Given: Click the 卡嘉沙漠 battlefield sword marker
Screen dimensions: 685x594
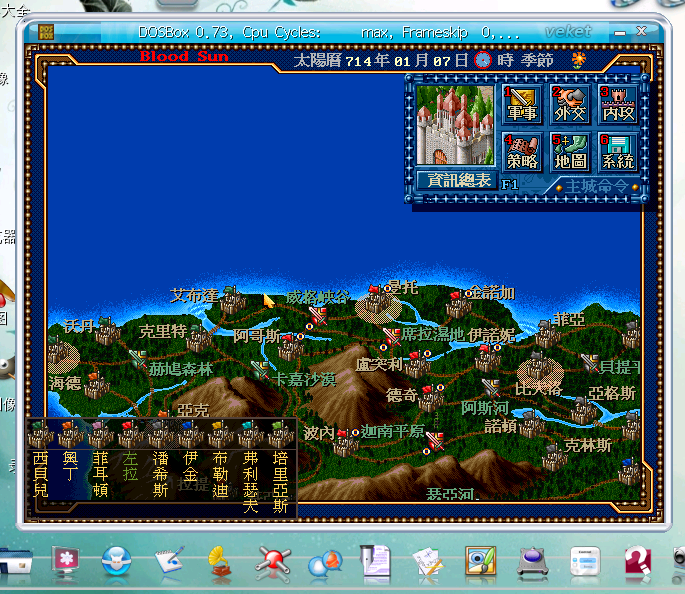Looking at the screenshot, I should pyautogui.click(x=260, y=370).
